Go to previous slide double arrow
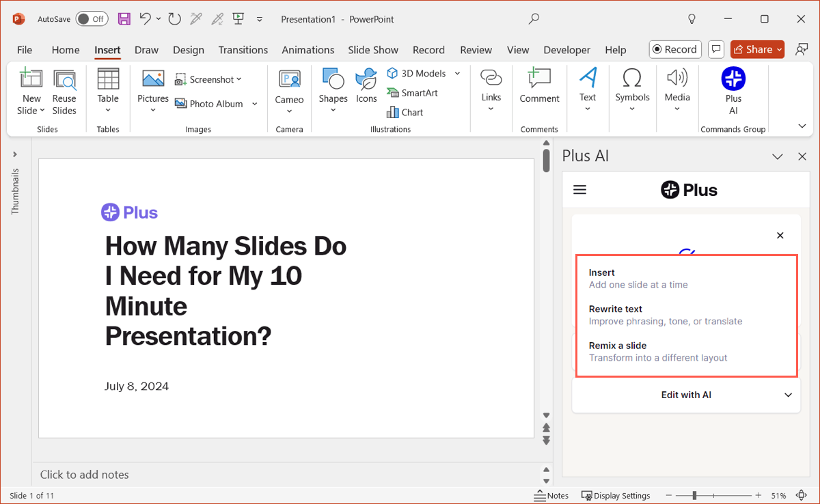Screen dimensions: 820x504 coord(546,428)
